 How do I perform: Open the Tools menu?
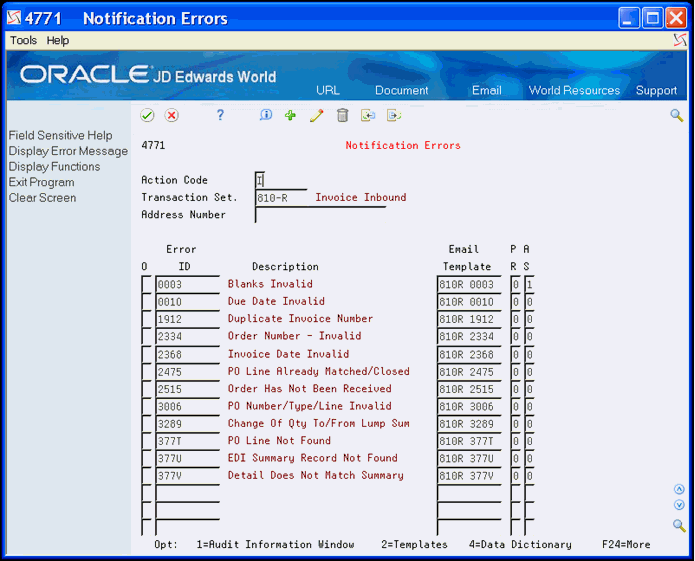coord(23,40)
